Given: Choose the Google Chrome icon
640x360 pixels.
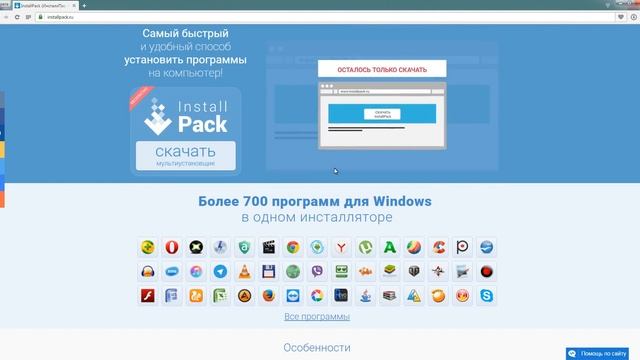Looking at the screenshot, I should [293, 247].
